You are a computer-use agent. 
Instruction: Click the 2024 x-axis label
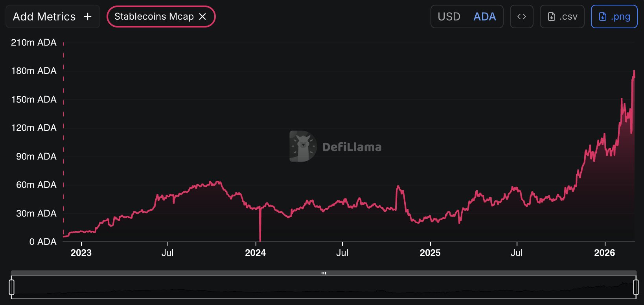point(255,253)
